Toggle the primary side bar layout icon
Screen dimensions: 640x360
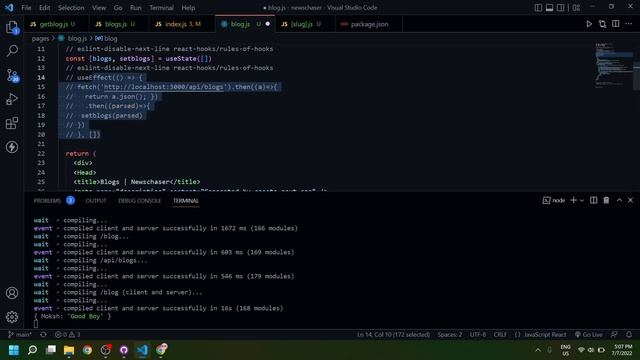click(x=538, y=7)
